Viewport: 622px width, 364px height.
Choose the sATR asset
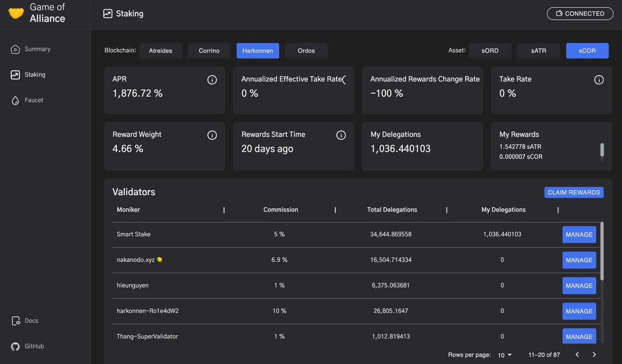tap(538, 50)
